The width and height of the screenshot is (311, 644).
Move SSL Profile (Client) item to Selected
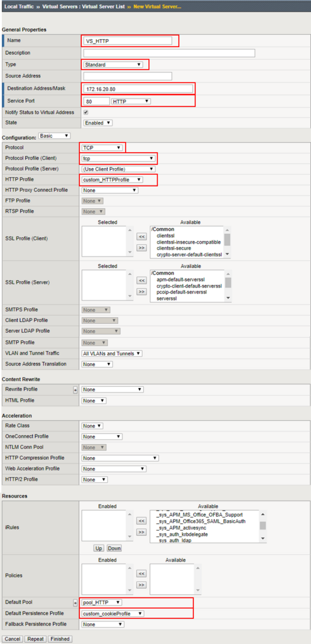click(141, 236)
